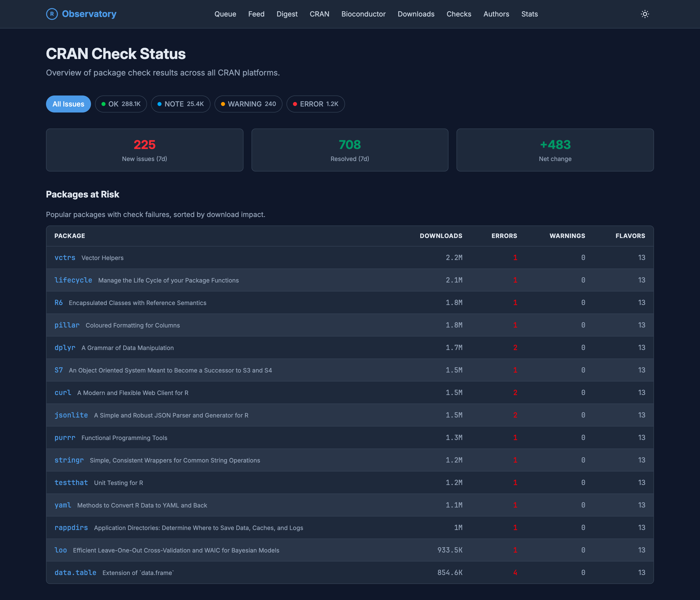
Task: Open the Digest nav item
Action: coord(287,14)
